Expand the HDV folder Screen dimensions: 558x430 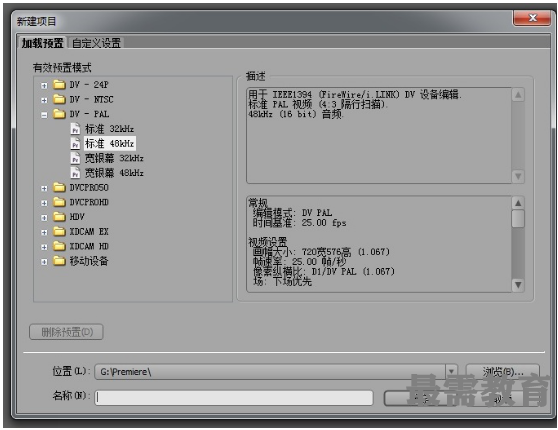[x=44, y=217]
